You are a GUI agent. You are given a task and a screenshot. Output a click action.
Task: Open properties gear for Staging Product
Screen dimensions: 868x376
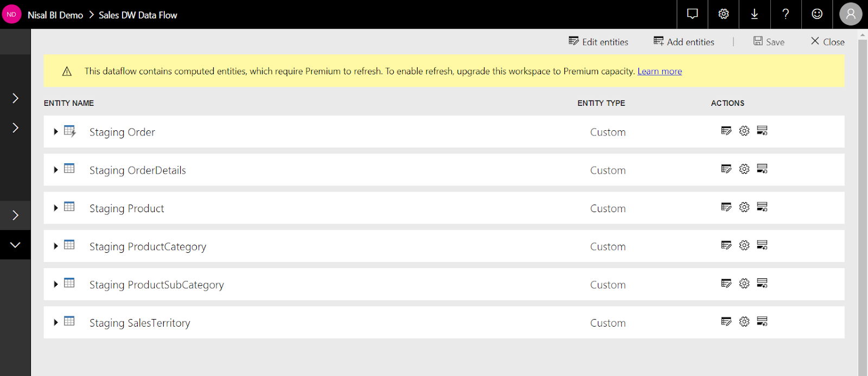click(744, 207)
